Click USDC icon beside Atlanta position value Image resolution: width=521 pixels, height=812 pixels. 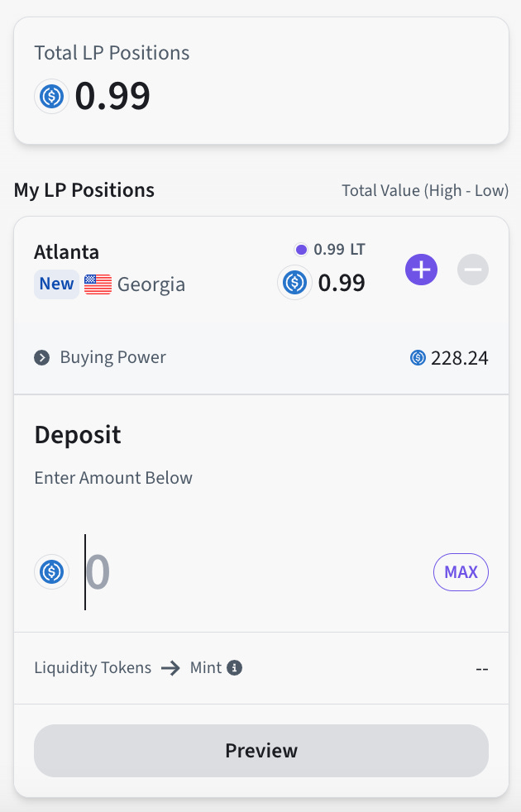(294, 283)
